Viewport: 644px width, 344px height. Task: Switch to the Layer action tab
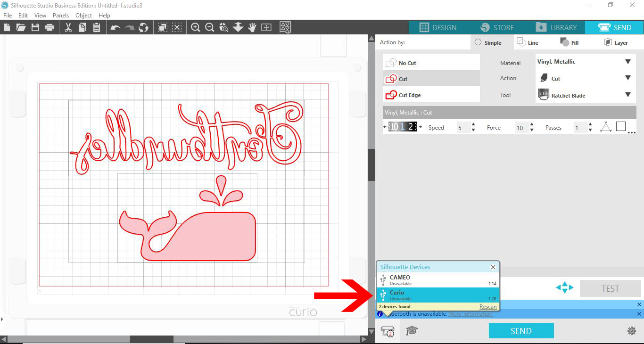(616, 42)
